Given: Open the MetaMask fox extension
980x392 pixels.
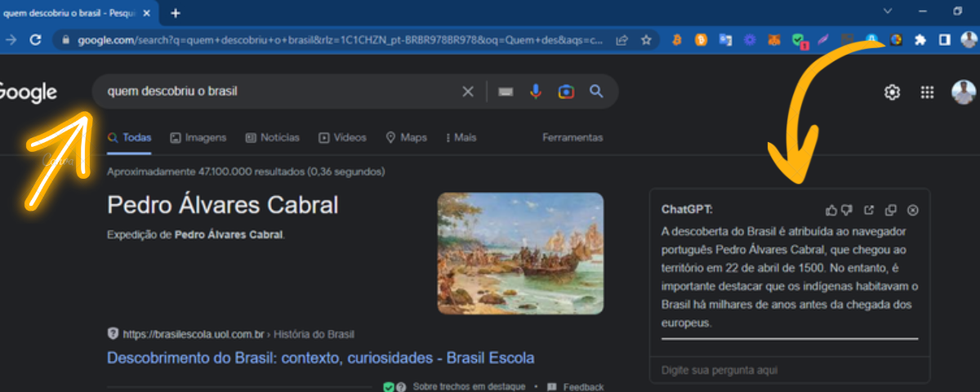Looking at the screenshot, I should (774, 39).
